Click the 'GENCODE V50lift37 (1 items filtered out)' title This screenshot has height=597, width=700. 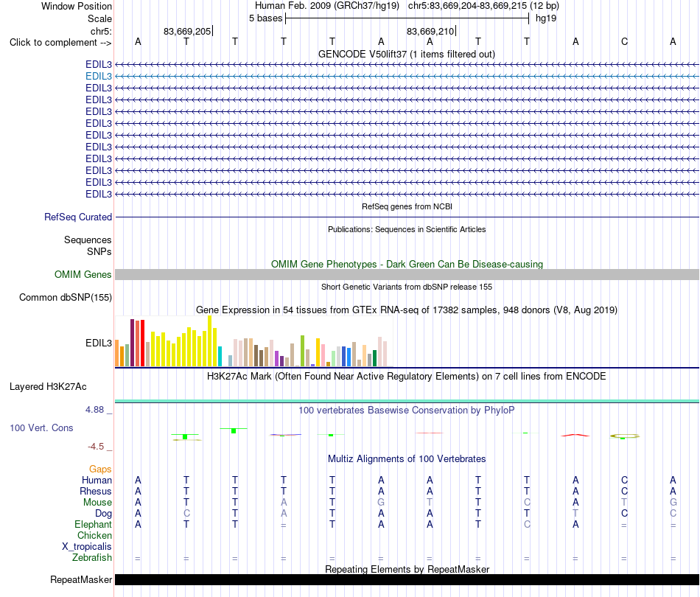(407, 55)
